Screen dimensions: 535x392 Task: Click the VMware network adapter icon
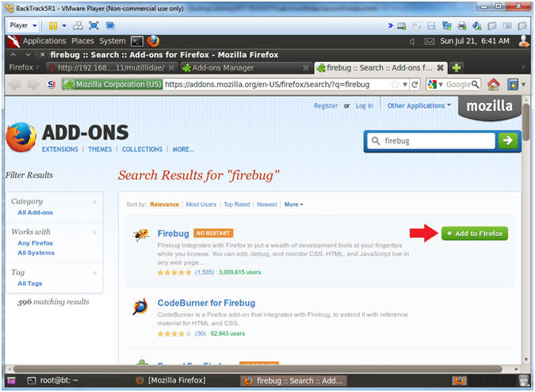point(446,26)
